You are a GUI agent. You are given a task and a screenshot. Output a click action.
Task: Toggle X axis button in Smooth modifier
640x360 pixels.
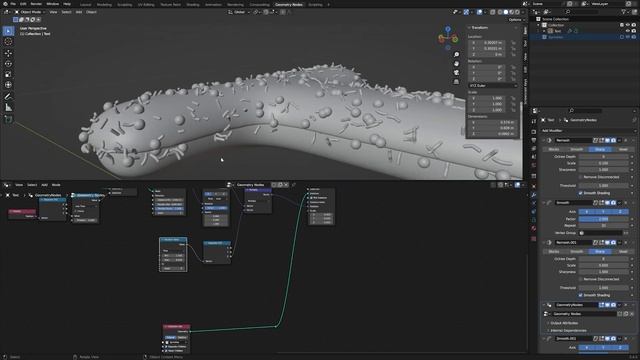[x=587, y=211]
